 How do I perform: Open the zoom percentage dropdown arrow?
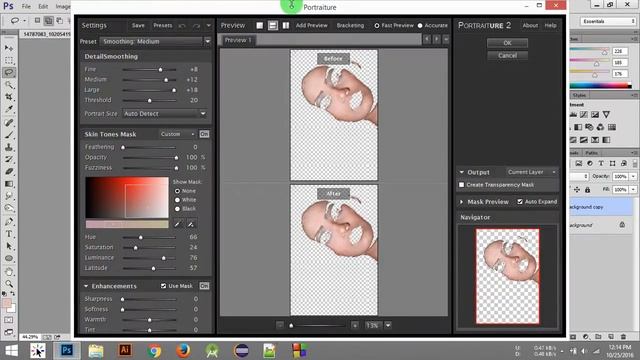tap(388, 325)
